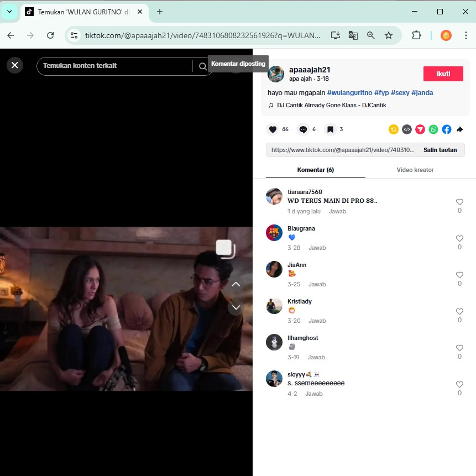The height and width of the screenshot is (476, 476).
Task: Send to friends via red send icon
Action: (x=420, y=129)
